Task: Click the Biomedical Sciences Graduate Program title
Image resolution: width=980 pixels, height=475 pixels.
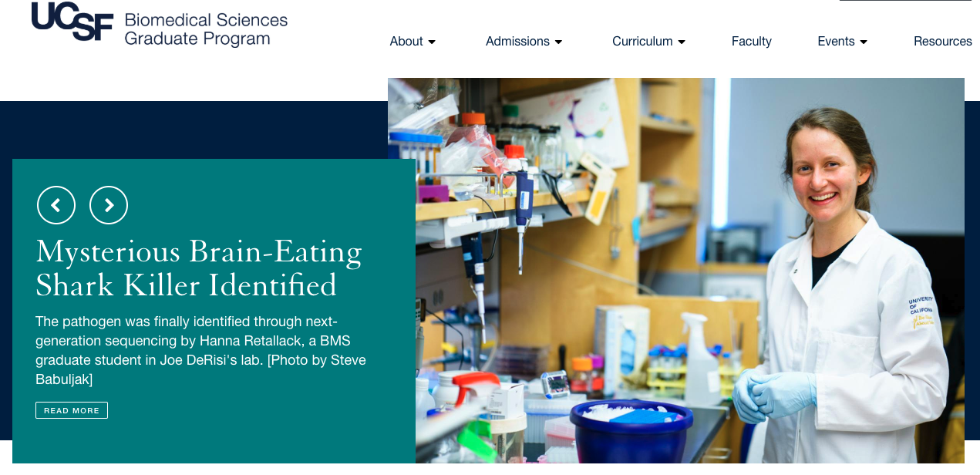Action: [x=205, y=29]
